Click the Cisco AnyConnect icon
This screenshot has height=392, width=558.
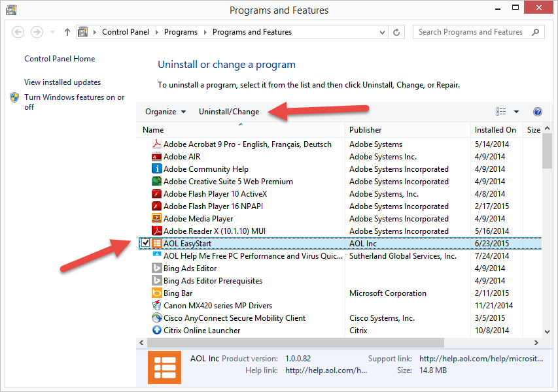tap(156, 318)
